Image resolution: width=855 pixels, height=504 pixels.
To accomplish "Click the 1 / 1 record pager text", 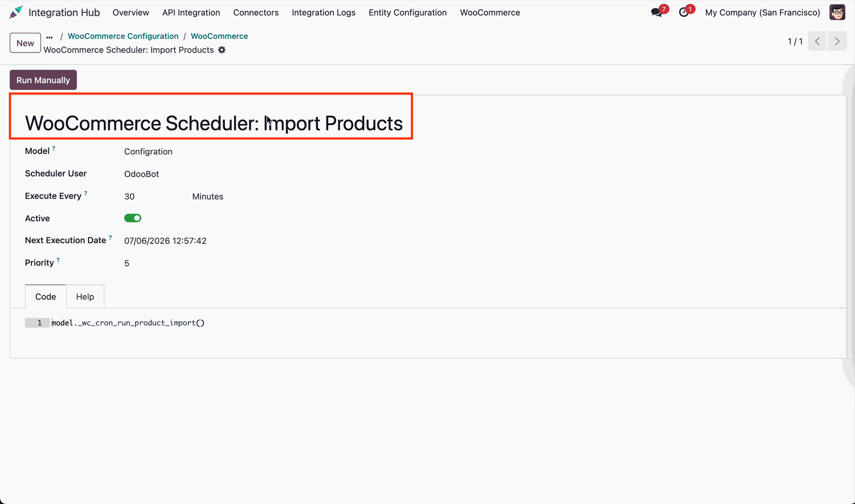I will (x=795, y=41).
